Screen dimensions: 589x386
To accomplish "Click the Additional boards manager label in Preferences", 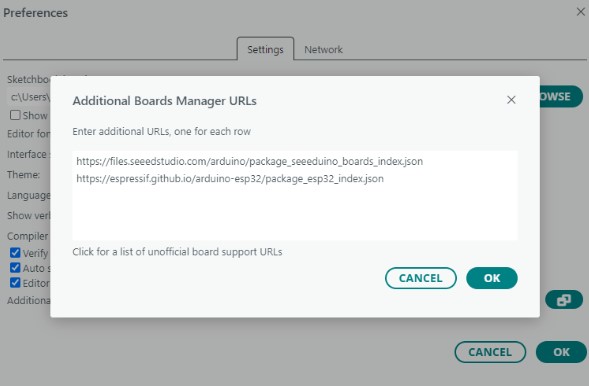I will [x=29, y=301].
